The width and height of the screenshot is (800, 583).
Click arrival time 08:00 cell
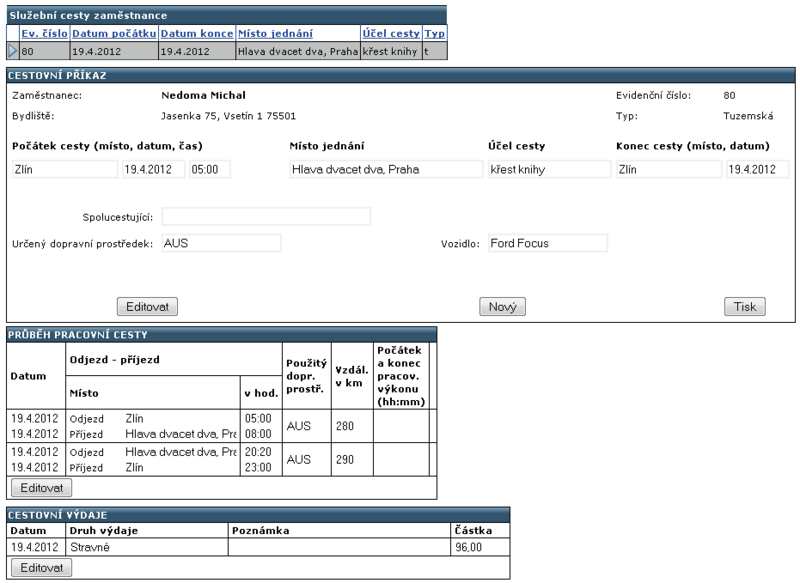pyautogui.click(x=258, y=434)
